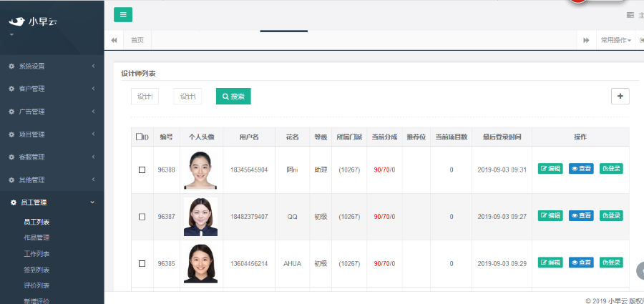The image size is (644, 304).
Task: Expand the 广告管理 sidebar menu
Action: click(50, 112)
